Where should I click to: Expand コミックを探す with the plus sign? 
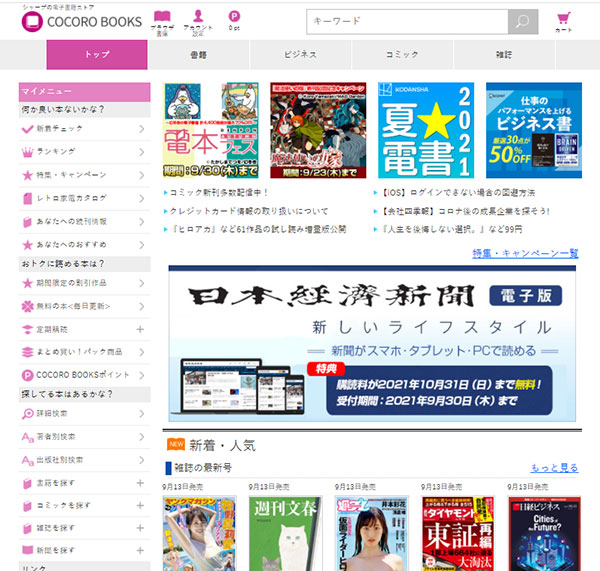tap(140, 506)
